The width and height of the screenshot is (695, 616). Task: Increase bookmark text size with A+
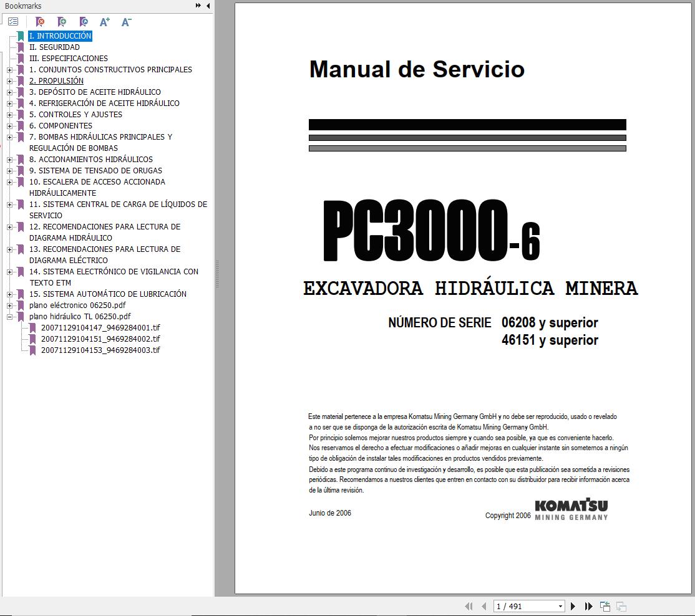pos(105,22)
